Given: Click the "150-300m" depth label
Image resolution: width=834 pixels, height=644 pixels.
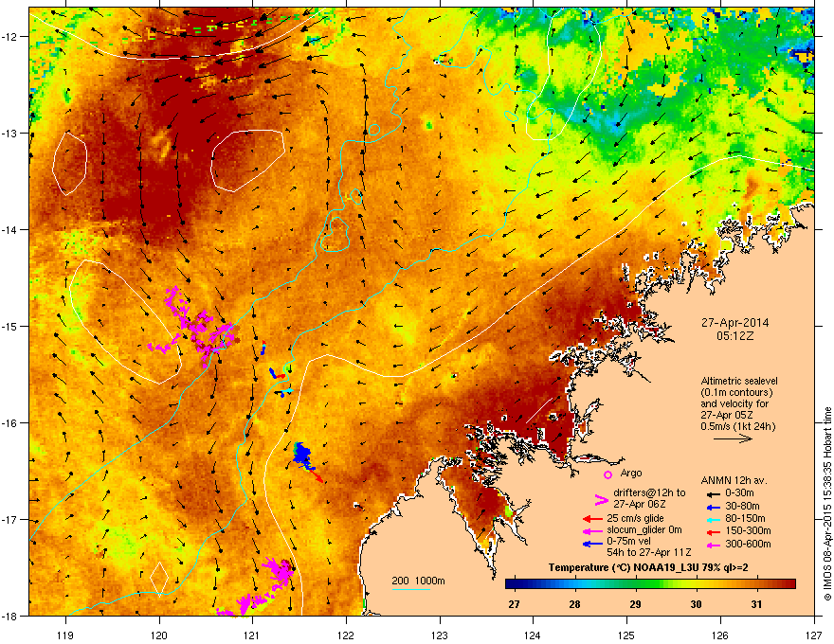Looking at the screenshot, I should tap(748, 530).
